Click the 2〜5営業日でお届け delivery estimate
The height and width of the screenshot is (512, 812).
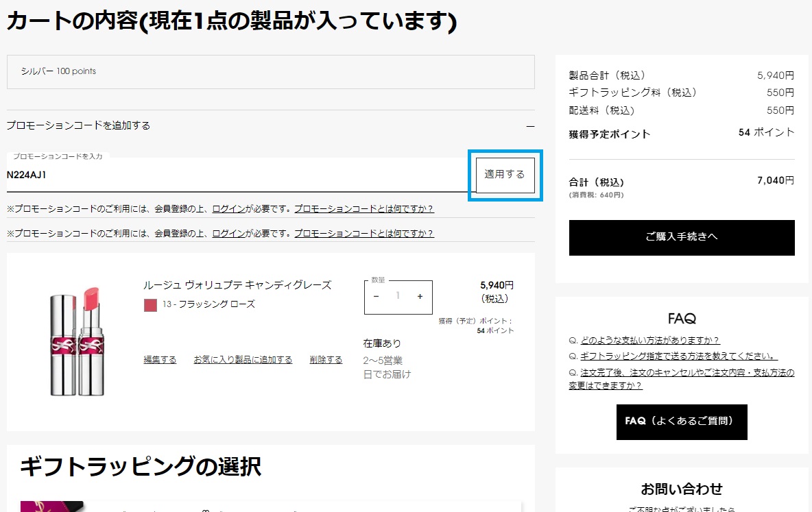click(387, 367)
